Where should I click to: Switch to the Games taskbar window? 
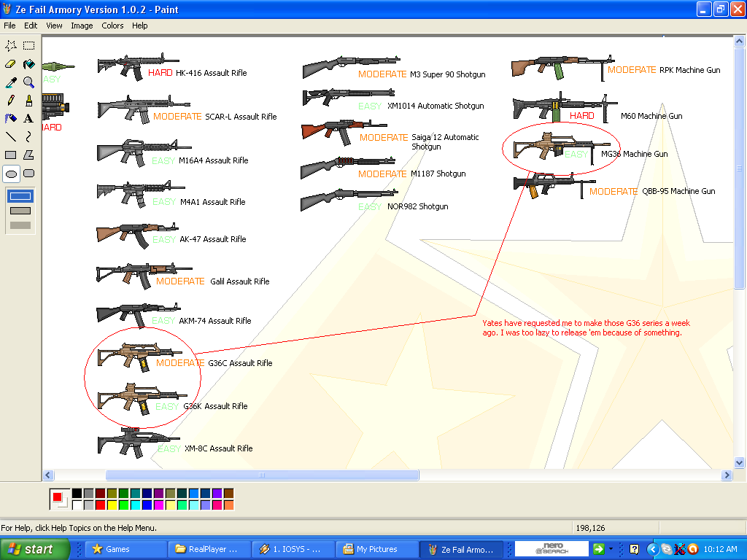point(126,549)
